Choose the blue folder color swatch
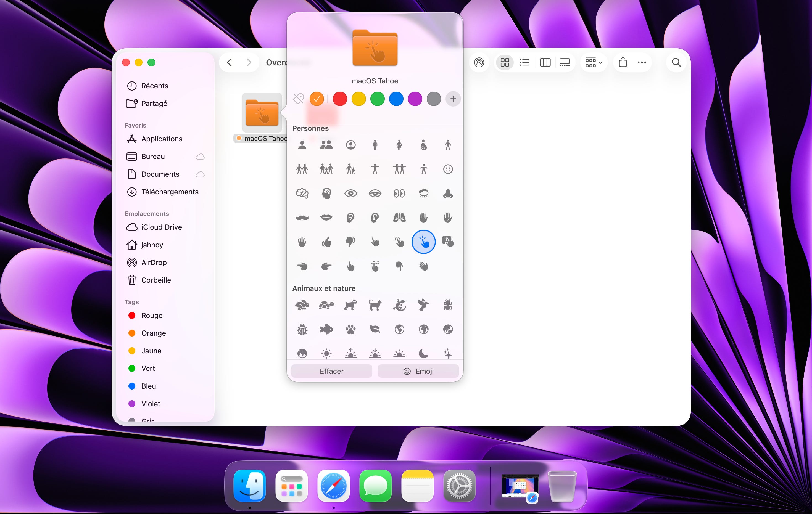812x514 pixels. [x=396, y=99]
